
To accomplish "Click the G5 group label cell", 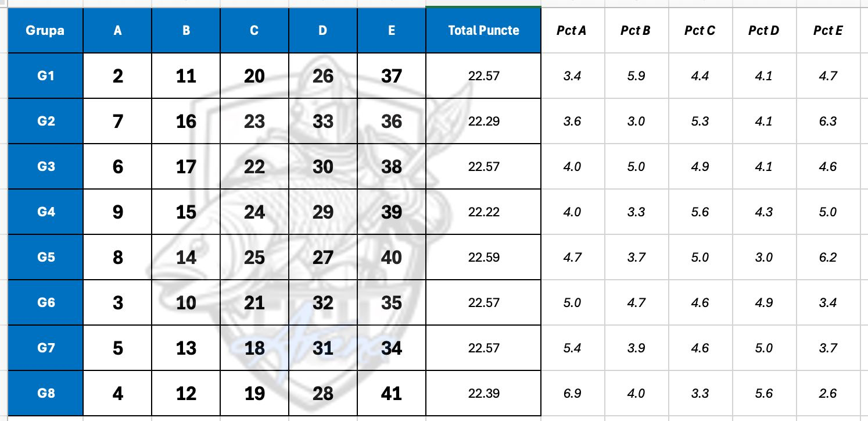I will [45, 257].
